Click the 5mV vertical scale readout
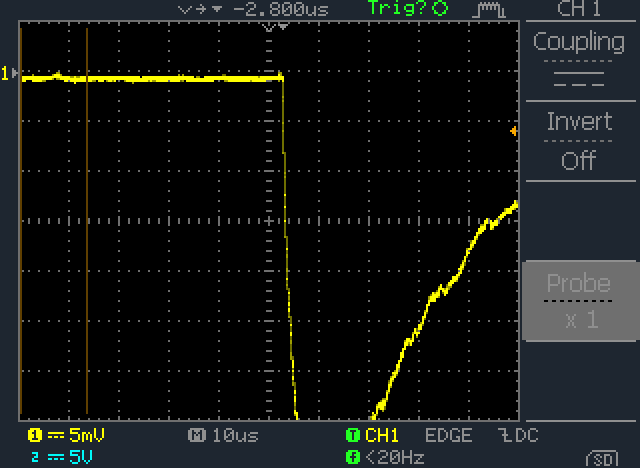Screen dimensions: 640x468 point(87,435)
